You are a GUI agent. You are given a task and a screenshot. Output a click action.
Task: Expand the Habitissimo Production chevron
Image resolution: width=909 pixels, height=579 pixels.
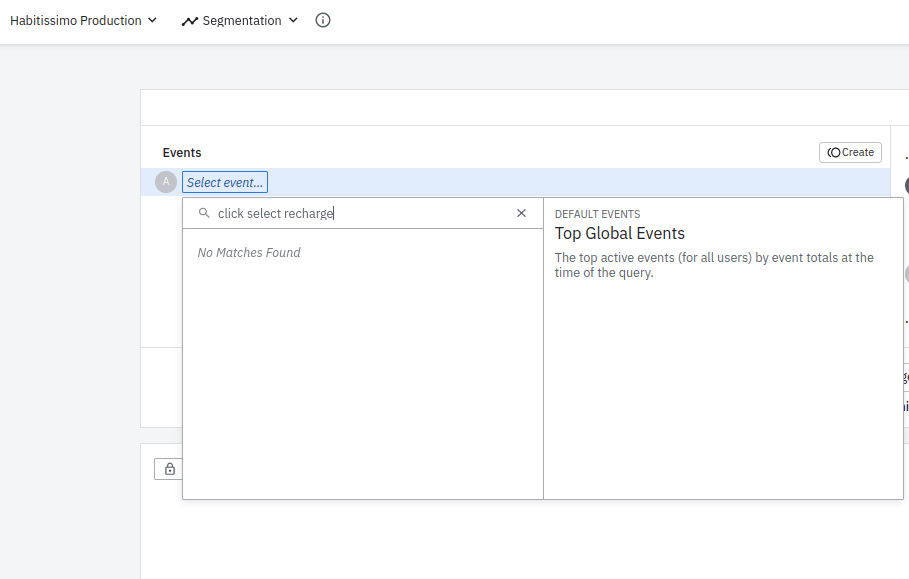point(152,20)
